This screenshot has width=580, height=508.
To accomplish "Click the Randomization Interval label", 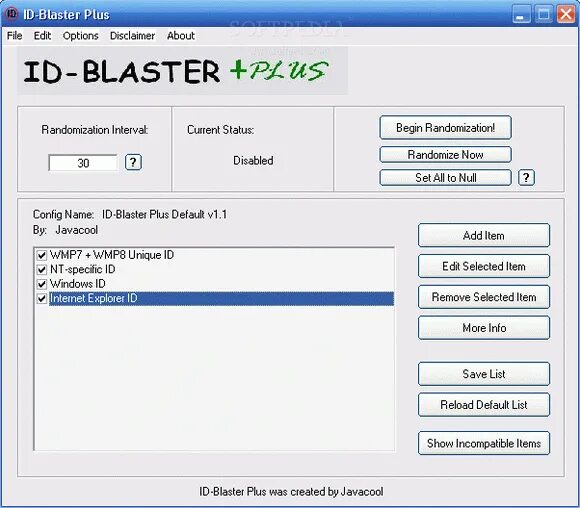I will pos(95,130).
